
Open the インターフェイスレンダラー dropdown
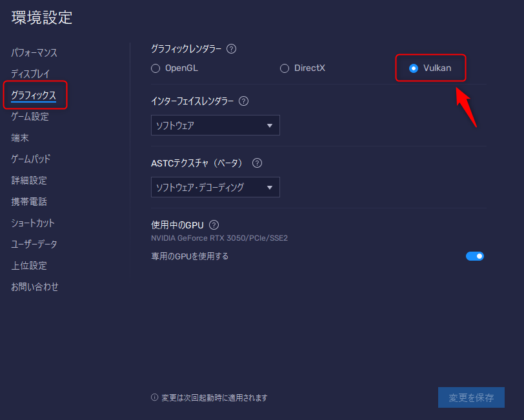pyautogui.click(x=215, y=125)
